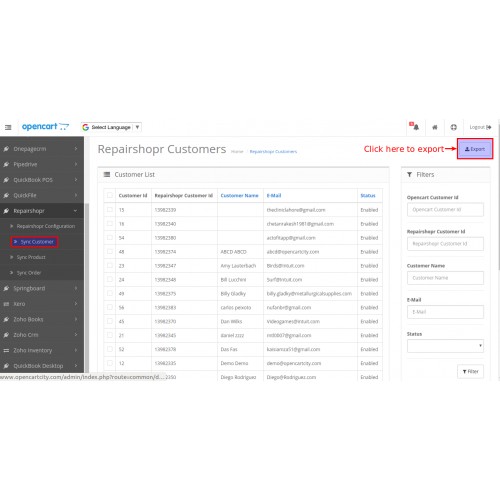Click the QuickBook POS plug icon

pyautogui.click(x=6, y=180)
